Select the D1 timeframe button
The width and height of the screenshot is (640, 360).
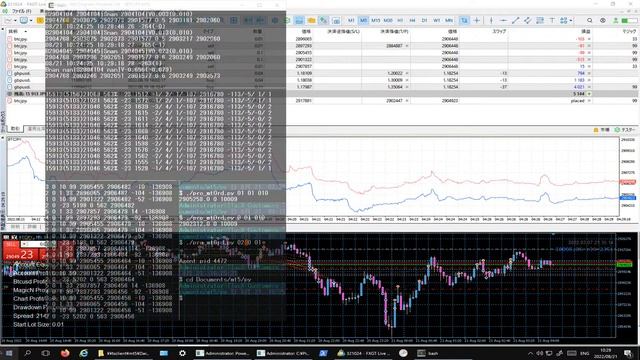(x=424, y=20)
